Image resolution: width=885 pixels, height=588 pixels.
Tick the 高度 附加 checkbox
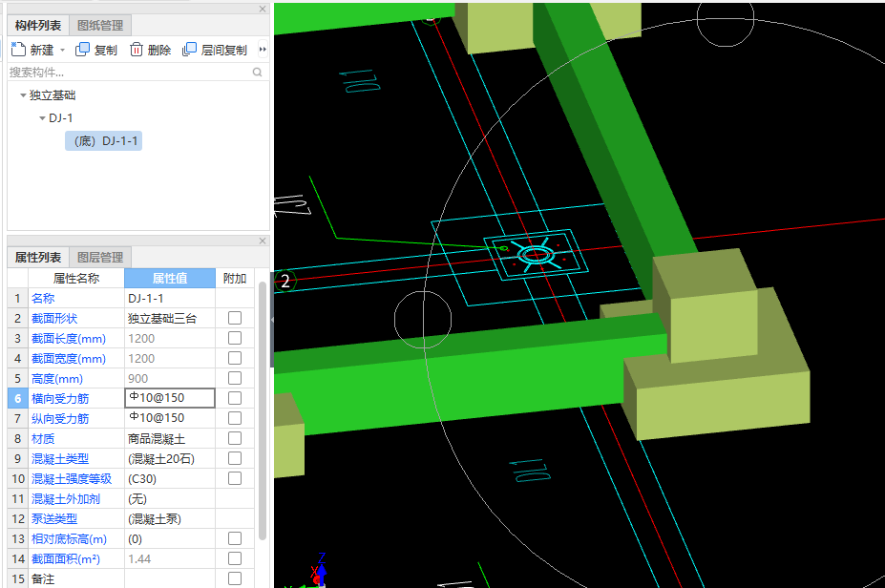pyautogui.click(x=235, y=378)
